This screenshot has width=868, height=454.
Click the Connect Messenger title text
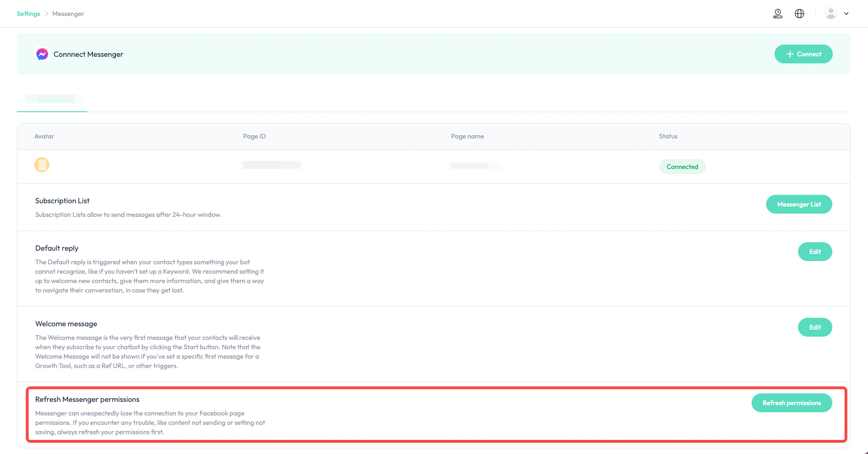coord(88,54)
